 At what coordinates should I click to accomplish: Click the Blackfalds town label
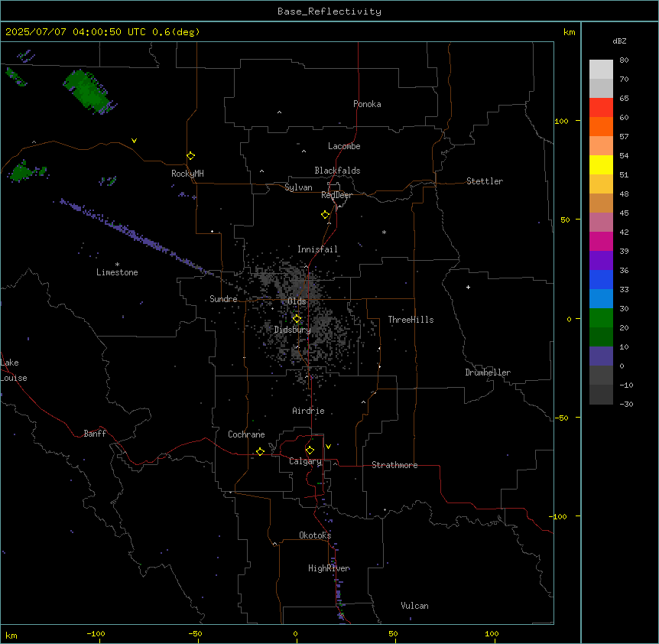[337, 171]
